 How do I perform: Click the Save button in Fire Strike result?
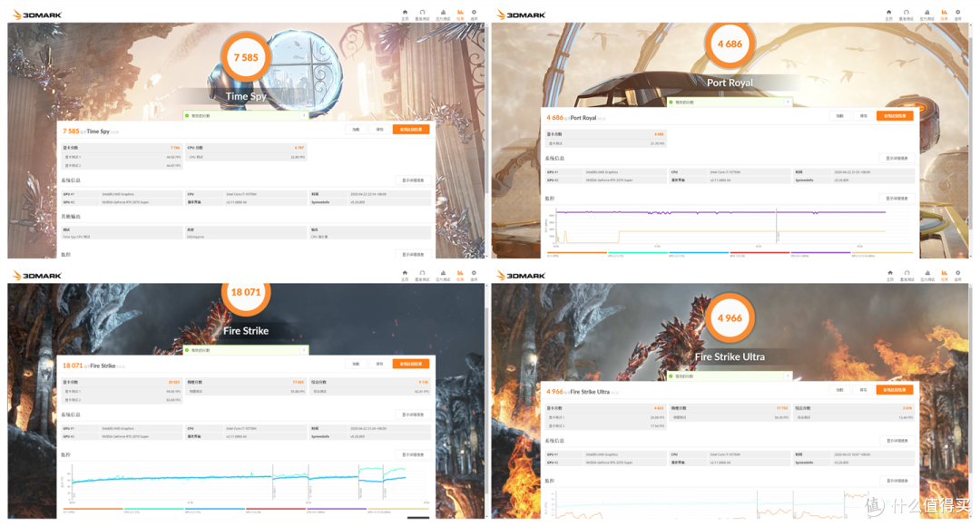click(379, 364)
